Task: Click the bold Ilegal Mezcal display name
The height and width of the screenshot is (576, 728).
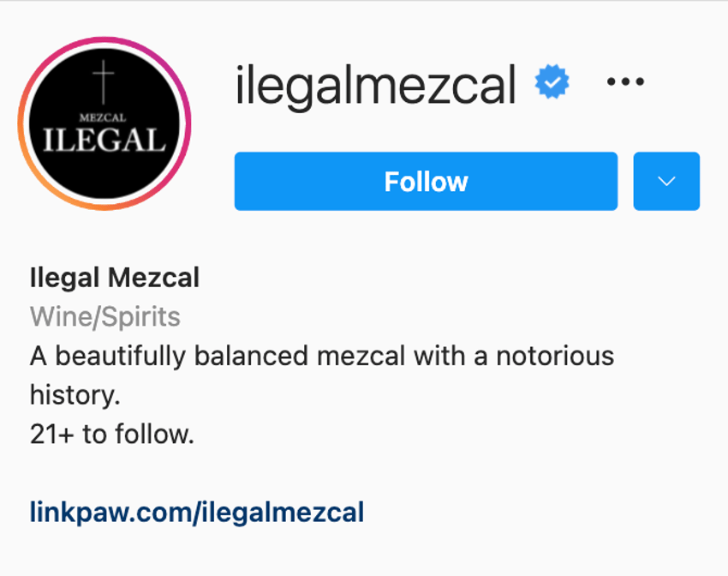Action: point(115,278)
